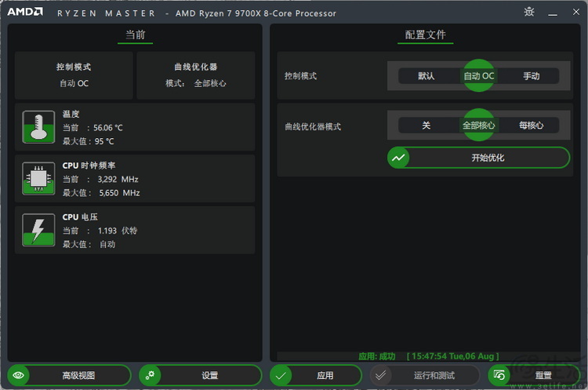
Task: Minimize the Ryzen Master window
Action: point(553,14)
